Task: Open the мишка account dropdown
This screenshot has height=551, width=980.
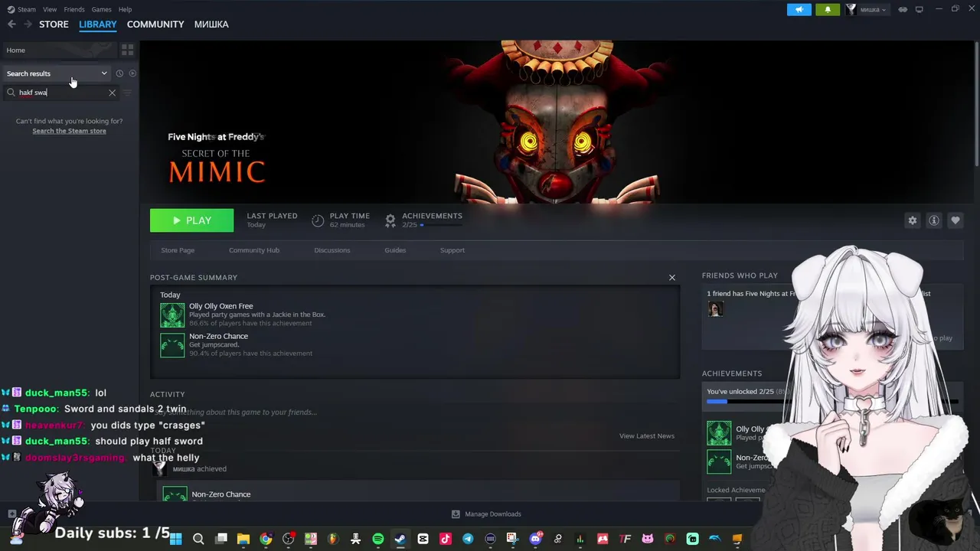Action: click(x=866, y=9)
